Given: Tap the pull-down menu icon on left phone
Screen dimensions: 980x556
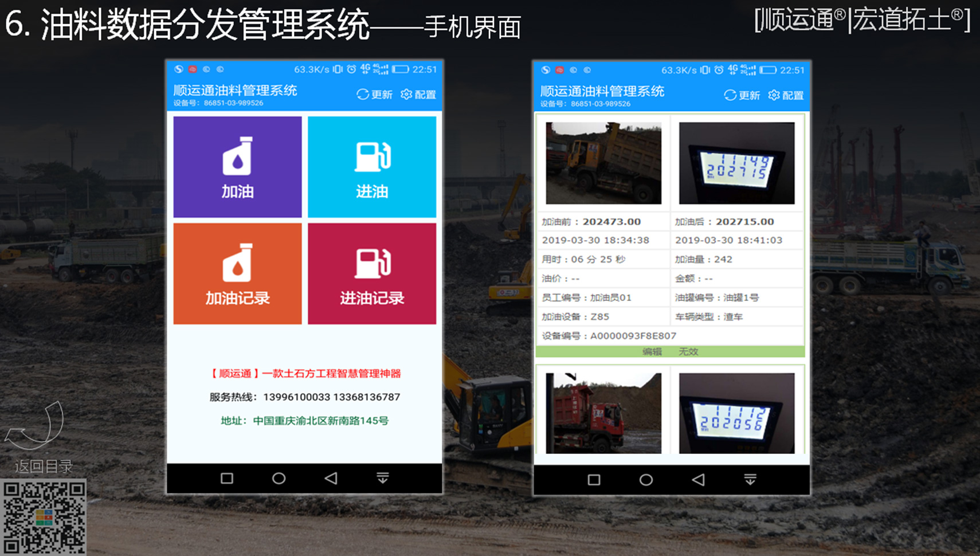Looking at the screenshot, I should 383,478.
